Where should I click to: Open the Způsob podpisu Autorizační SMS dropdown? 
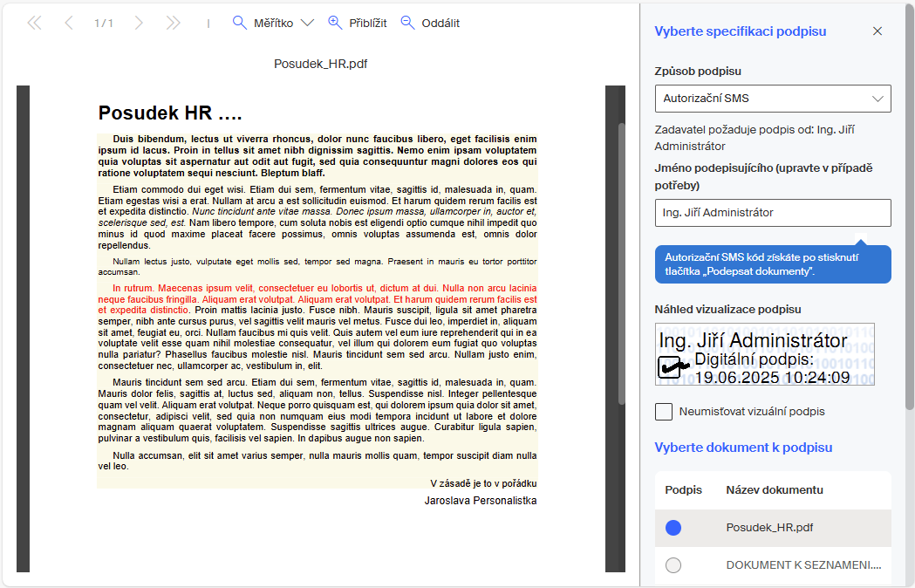773,99
